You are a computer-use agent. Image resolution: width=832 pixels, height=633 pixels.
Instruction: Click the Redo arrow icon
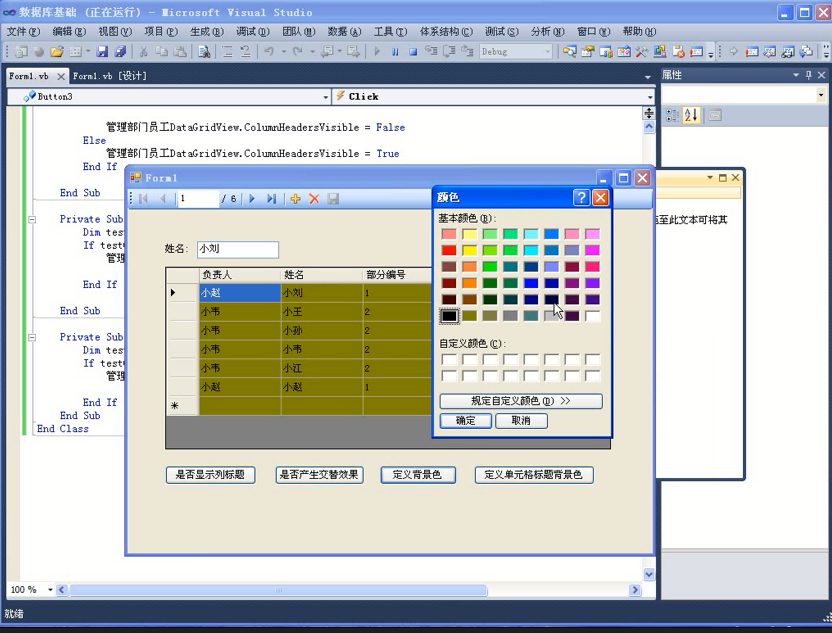coord(298,51)
